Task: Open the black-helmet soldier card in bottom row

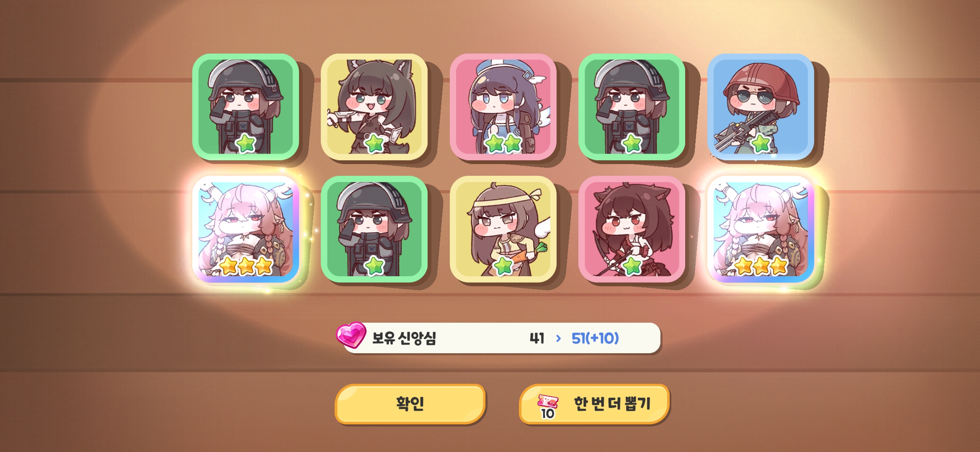Action: point(374,229)
